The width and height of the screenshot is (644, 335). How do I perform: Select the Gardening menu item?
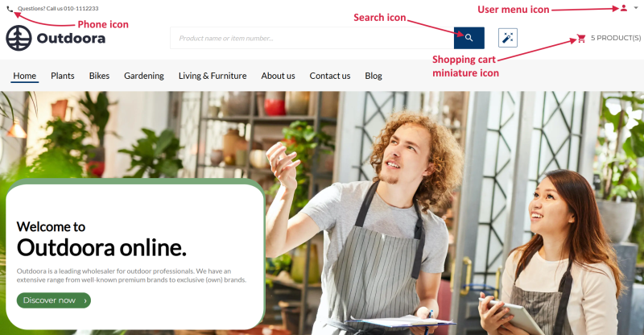point(144,76)
